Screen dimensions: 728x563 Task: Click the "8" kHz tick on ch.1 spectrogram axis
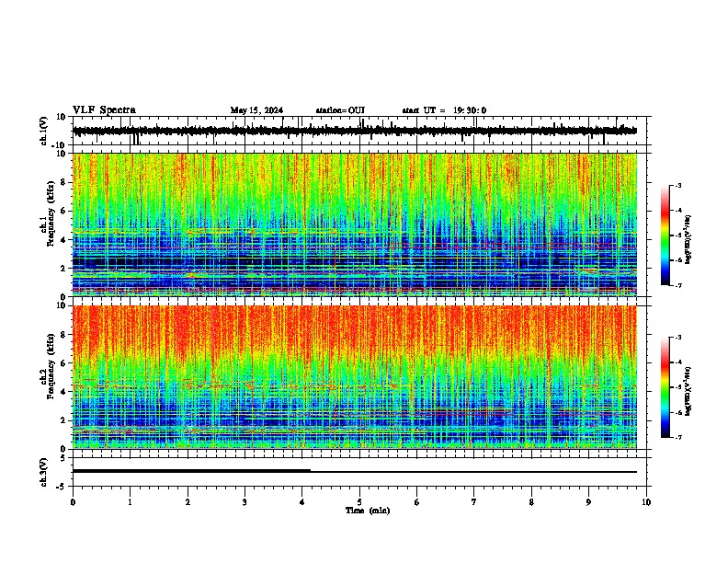pos(63,182)
